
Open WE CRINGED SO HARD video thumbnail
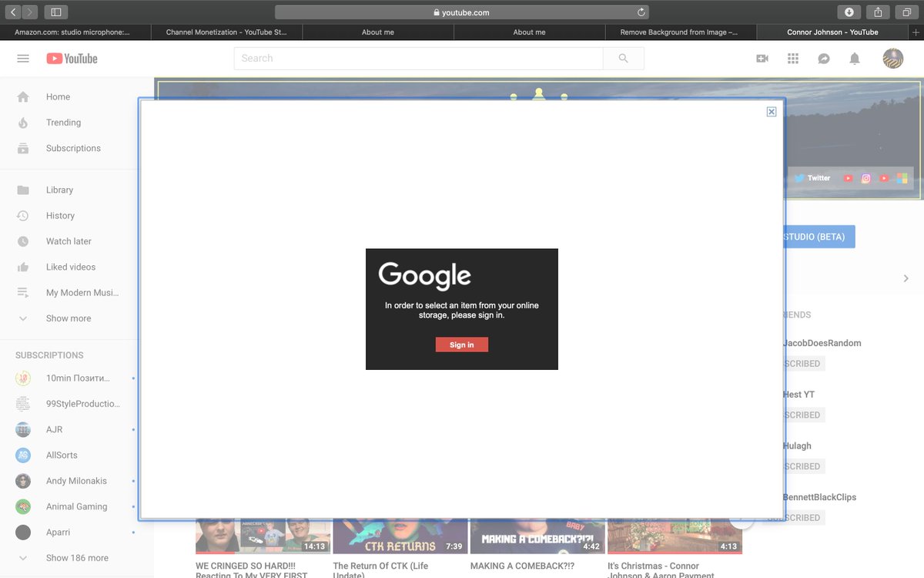tap(263, 536)
